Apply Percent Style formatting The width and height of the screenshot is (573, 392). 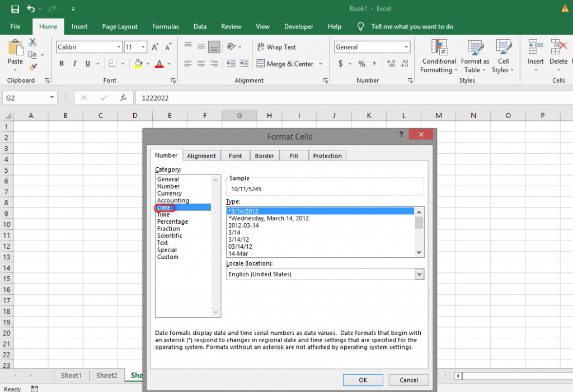coord(361,64)
